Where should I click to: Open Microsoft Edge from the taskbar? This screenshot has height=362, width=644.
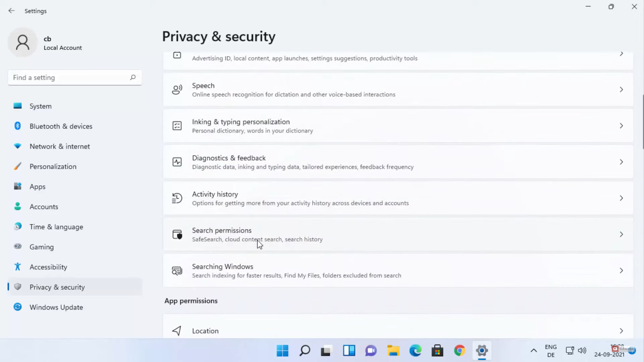pyautogui.click(x=415, y=351)
